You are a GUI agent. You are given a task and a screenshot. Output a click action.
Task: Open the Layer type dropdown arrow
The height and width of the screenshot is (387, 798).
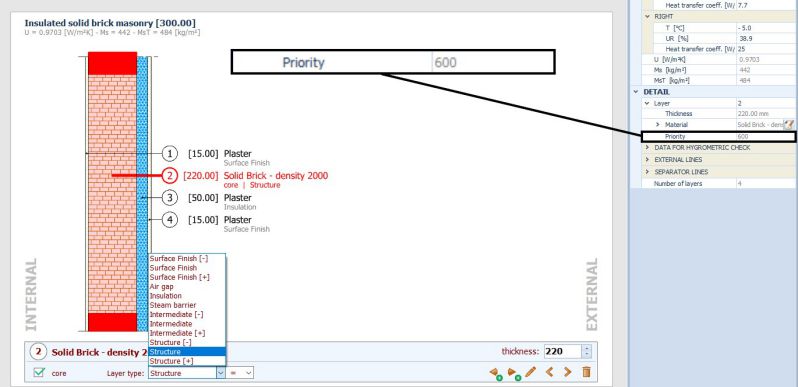coord(220,373)
